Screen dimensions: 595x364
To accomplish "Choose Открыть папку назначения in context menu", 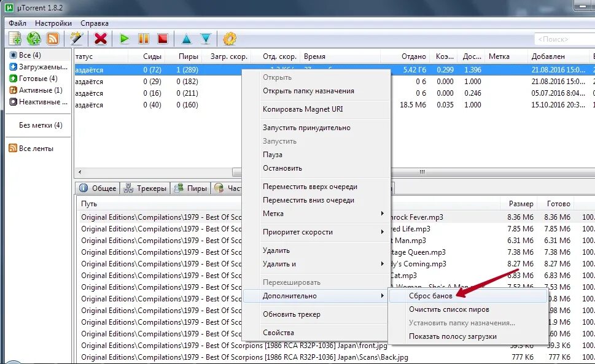I will pos(316,91).
